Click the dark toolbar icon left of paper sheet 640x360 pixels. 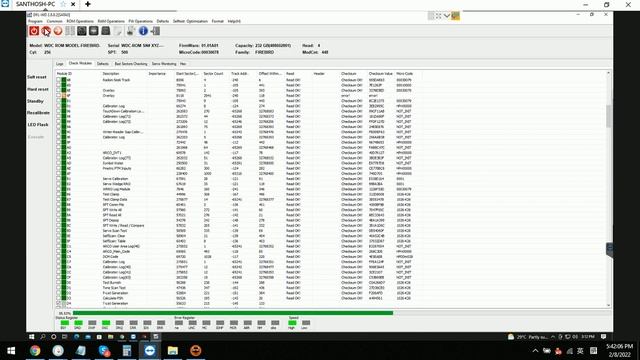[x=106, y=31]
